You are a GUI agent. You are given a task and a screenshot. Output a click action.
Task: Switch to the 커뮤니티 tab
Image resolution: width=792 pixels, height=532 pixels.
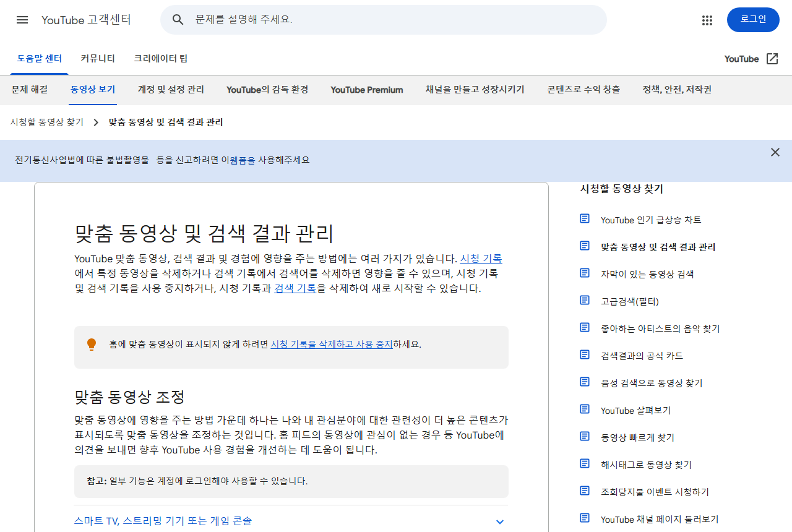98,59
